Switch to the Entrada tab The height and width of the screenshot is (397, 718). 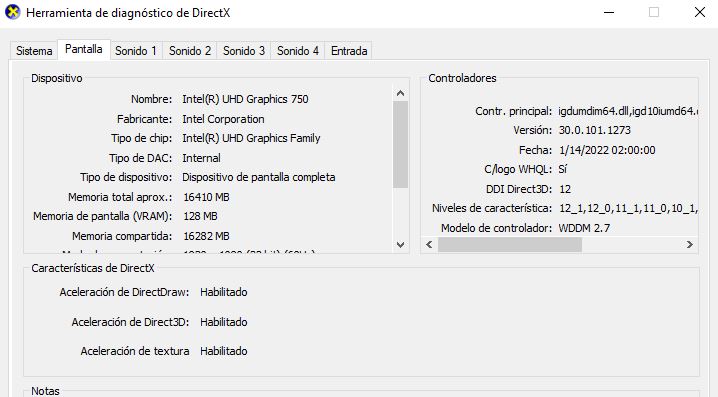pos(349,51)
